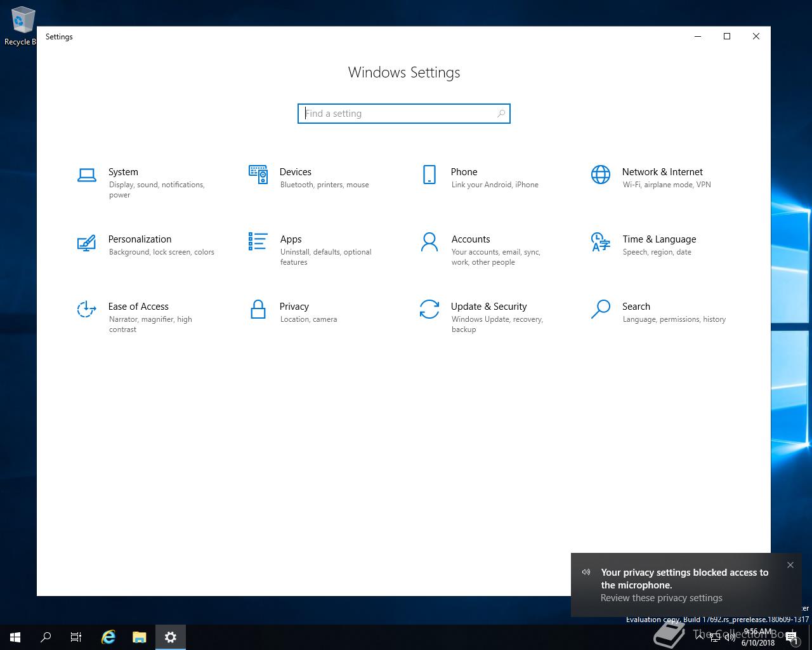Dismiss the microphone privacy notification
Screen dimensions: 812x650
[790, 565]
